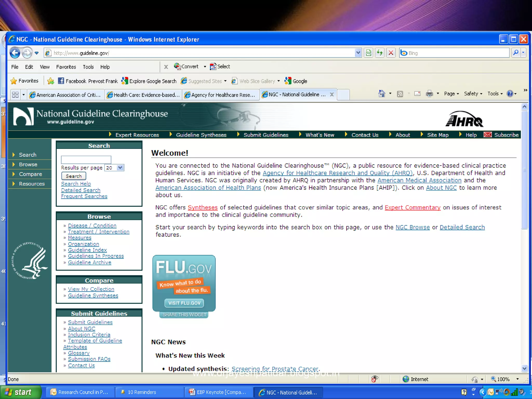
Task: Close the NGC National Guideline tab
Action: pyautogui.click(x=332, y=95)
